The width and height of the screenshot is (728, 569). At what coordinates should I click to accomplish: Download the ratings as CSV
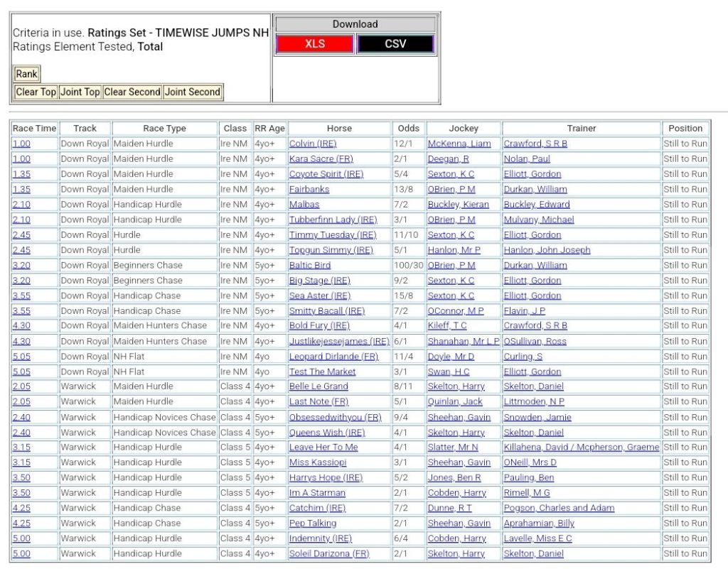coord(395,44)
